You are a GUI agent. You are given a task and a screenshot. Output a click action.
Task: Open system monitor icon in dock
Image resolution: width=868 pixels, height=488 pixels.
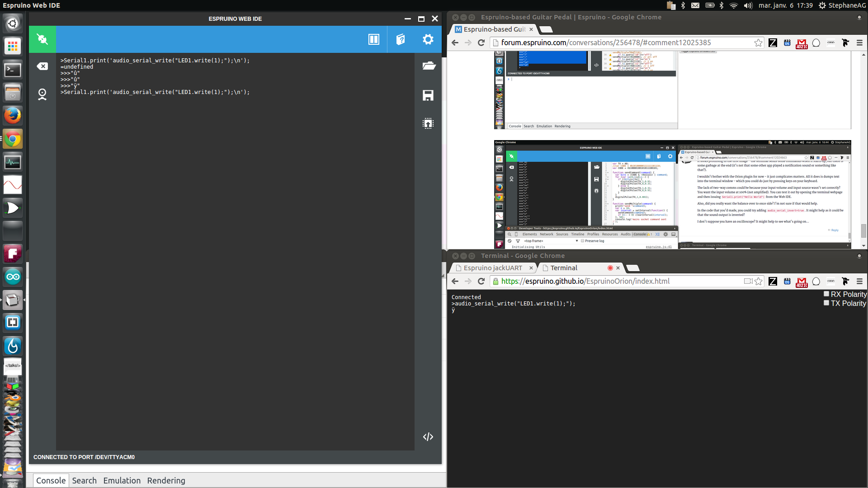coord(13,162)
